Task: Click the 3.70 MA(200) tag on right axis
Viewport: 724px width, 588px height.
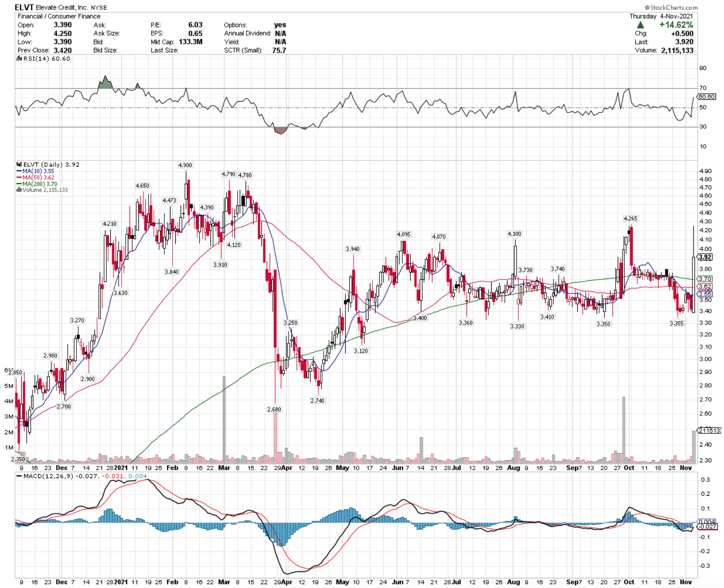Action: click(x=705, y=279)
